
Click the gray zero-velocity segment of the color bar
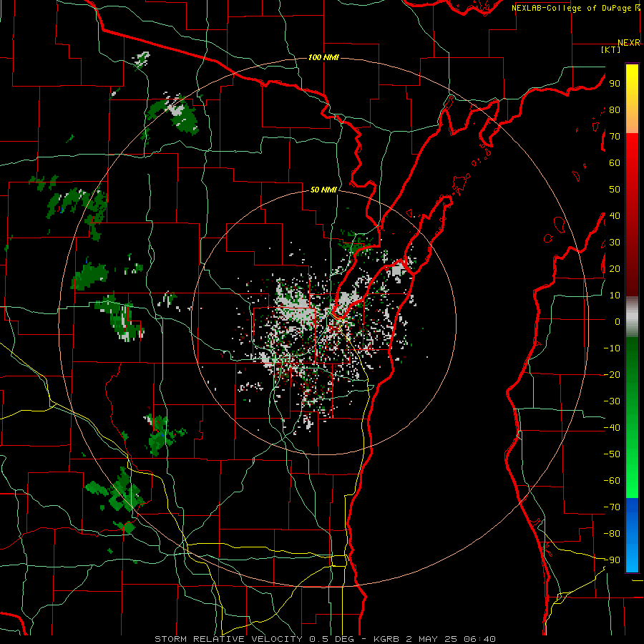632,317
